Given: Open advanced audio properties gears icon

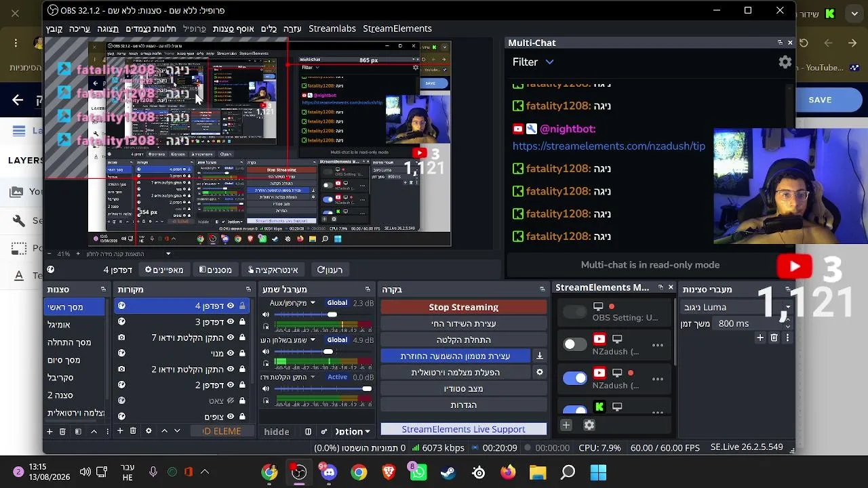Looking at the screenshot, I should [x=323, y=432].
